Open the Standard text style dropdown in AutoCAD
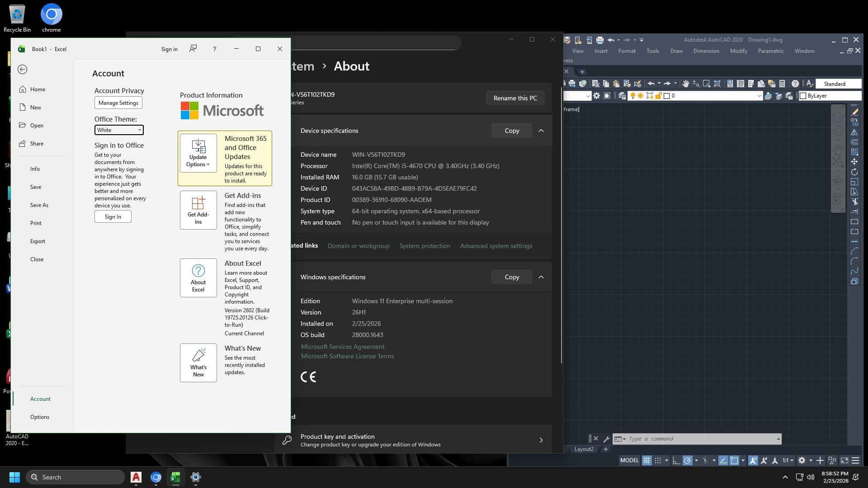 pos(839,84)
